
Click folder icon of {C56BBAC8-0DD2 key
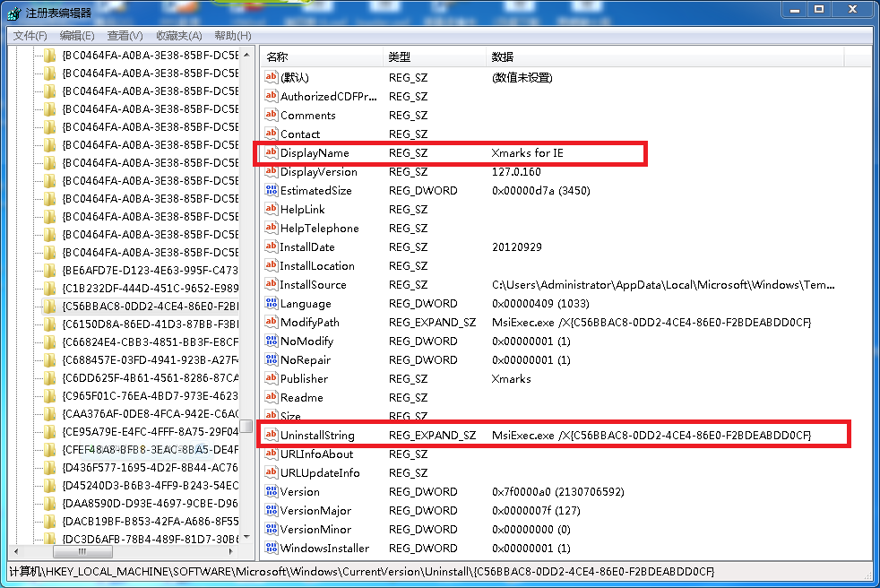(x=50, y=306)
